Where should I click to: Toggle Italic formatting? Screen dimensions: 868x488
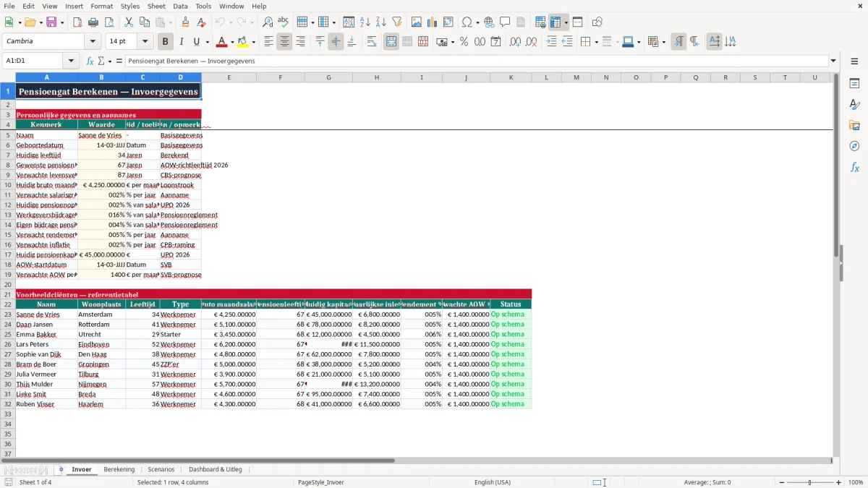pos(181,42)
